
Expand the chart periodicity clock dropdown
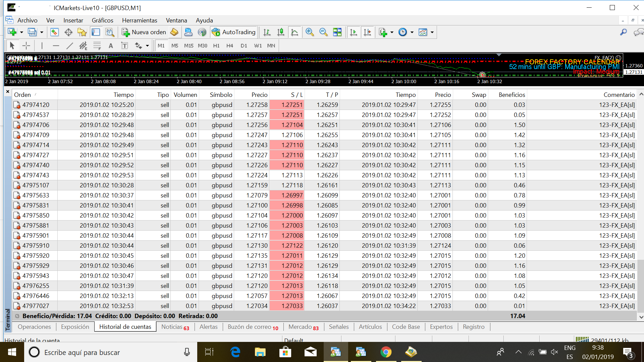tap(412, 33)
